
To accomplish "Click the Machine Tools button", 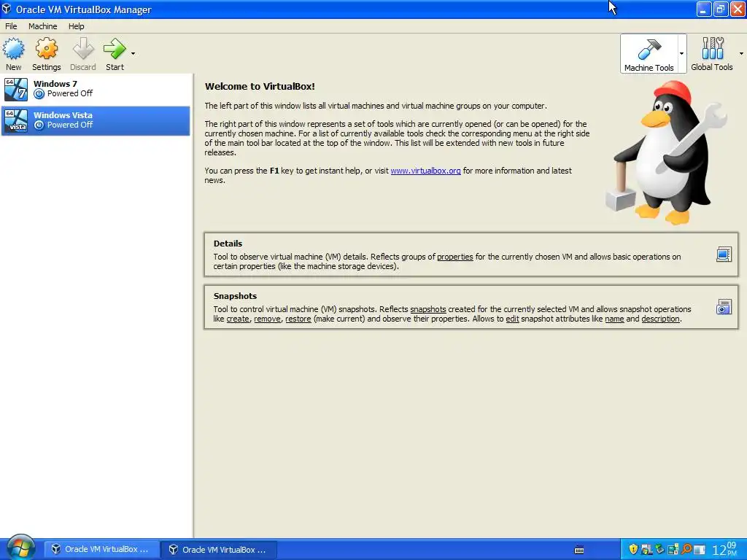I will pos(649,54).
